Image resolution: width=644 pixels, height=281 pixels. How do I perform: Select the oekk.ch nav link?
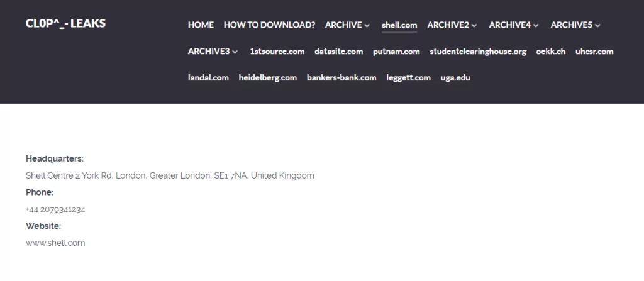(x=551, y=52)
